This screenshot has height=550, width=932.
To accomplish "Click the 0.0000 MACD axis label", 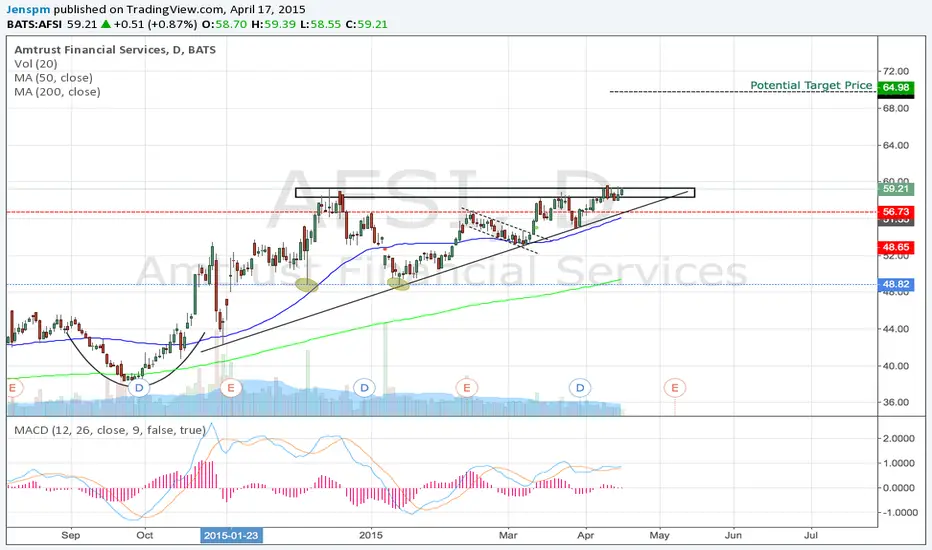I will point(899,488).
